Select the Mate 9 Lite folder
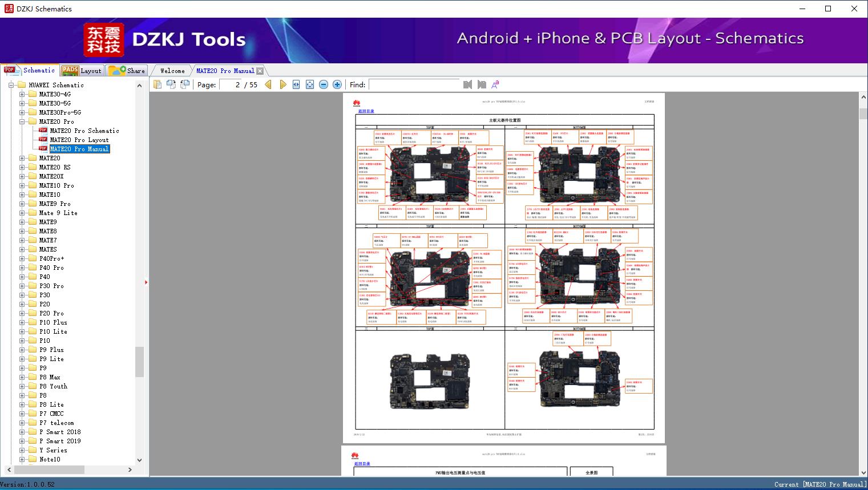Viewport: 868px width, 490px height. [58, 213]
